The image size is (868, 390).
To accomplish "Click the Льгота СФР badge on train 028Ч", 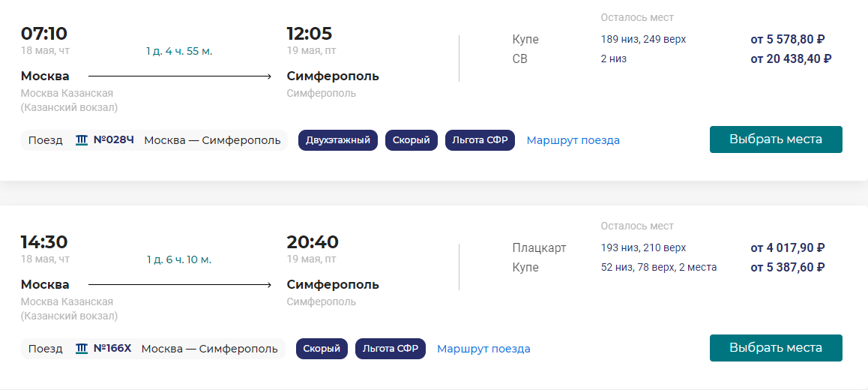I will pyautogui.click(x=480, y=140).
